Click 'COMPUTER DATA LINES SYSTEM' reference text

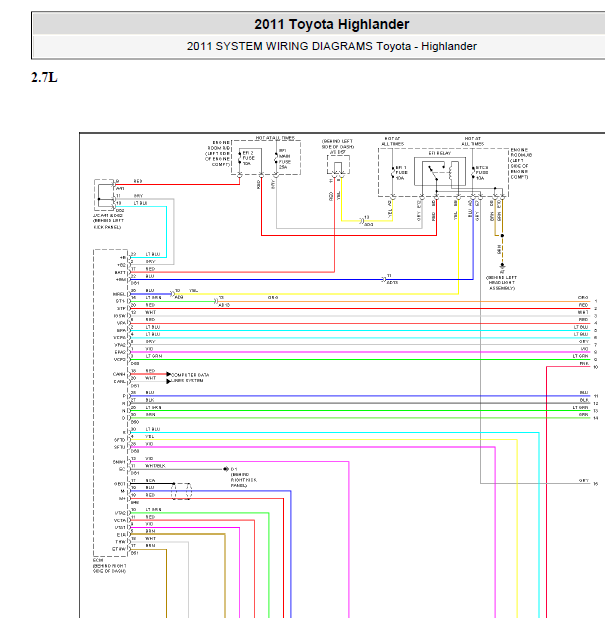[x=190, y=378]
